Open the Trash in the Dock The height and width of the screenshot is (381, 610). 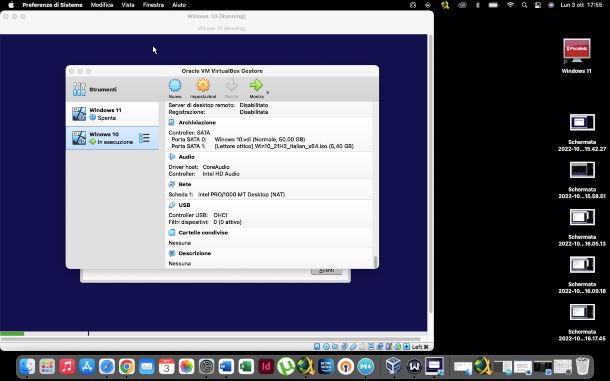click(583, 366)
